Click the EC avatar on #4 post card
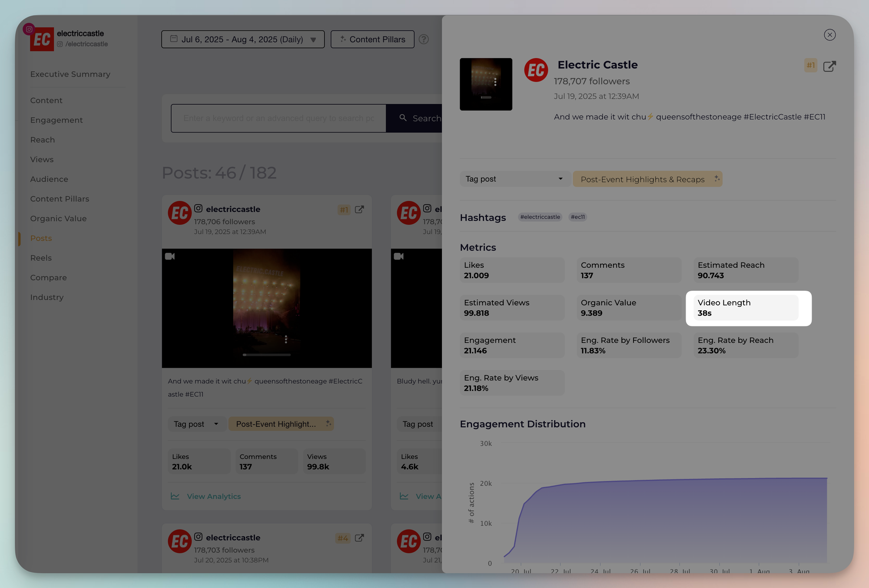 pos(179,541)
